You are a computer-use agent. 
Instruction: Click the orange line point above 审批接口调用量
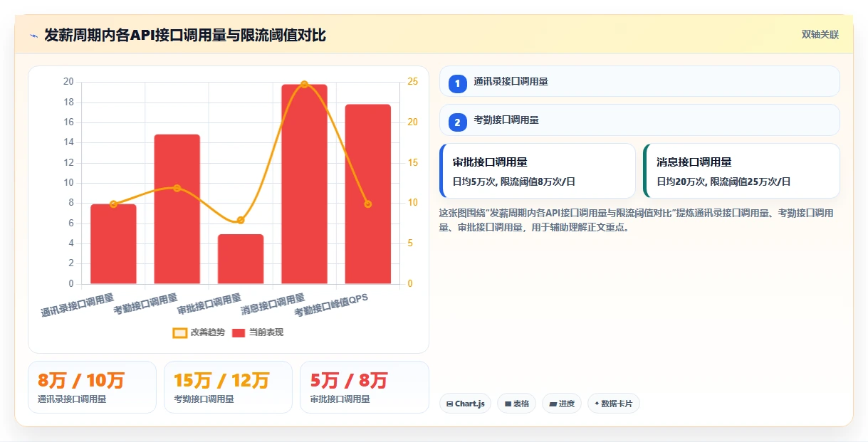241,220
